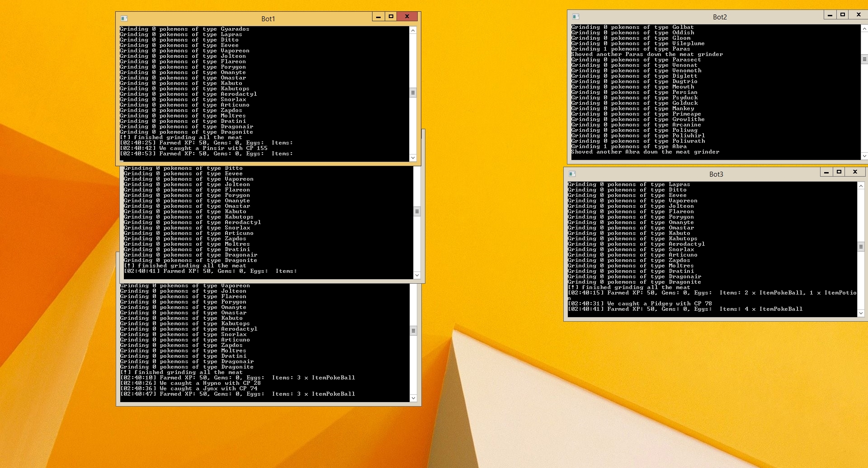Click the Psyduck grinding line in Bot2

[x=634, y=98]
